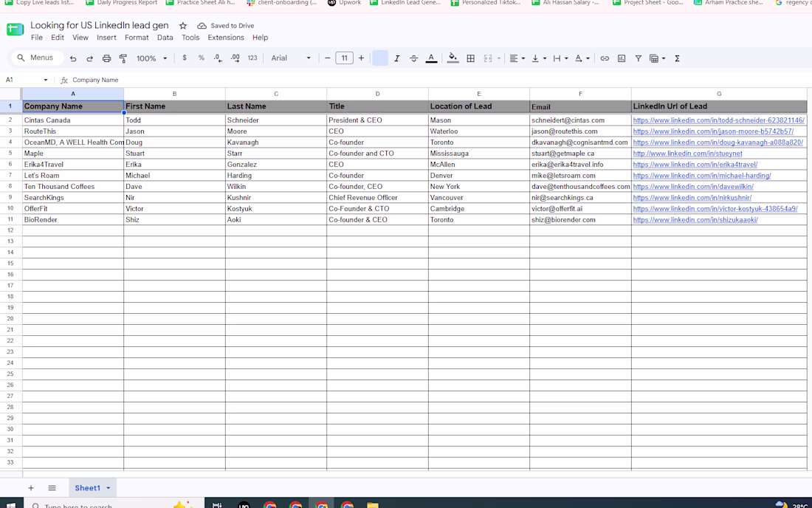This screenshot has width=812, height=508.
Task: Open the more number formats 123 menu
Action: coord(252,58)
